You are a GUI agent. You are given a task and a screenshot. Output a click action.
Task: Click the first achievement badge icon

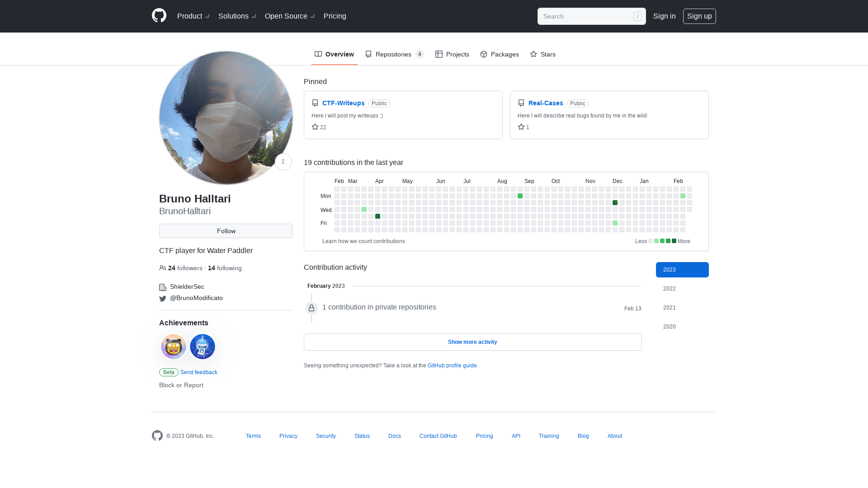(x=174, y=346)
